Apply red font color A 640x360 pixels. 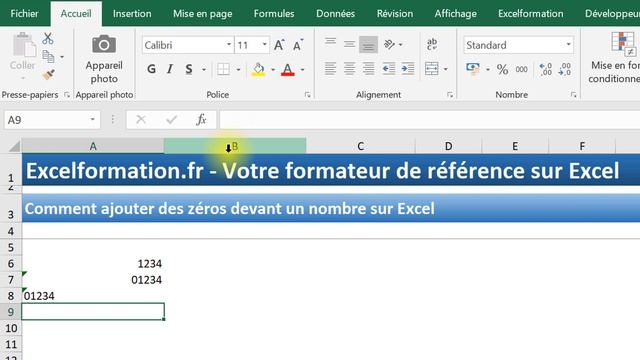[x=288, y=69]
